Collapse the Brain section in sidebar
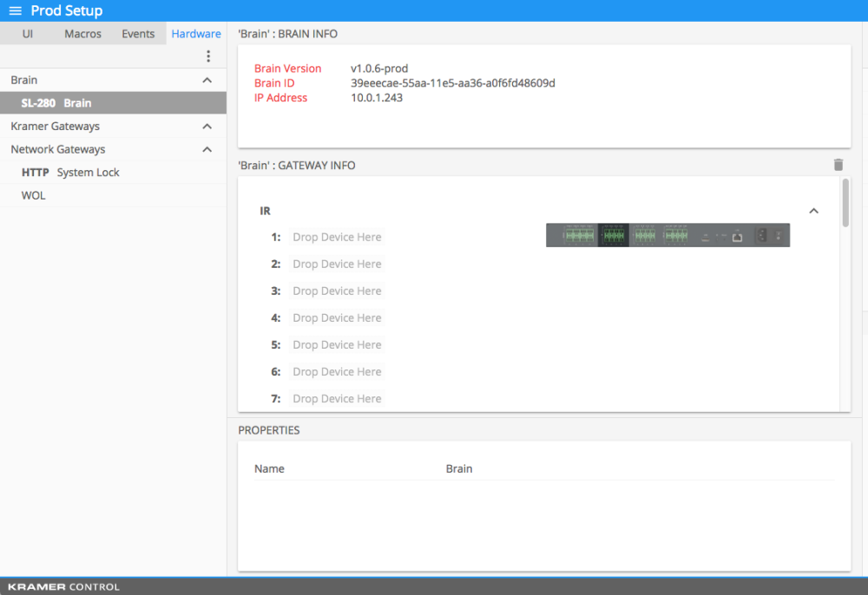The width and height of the screenshot is (868, 595). pos(207,79)
